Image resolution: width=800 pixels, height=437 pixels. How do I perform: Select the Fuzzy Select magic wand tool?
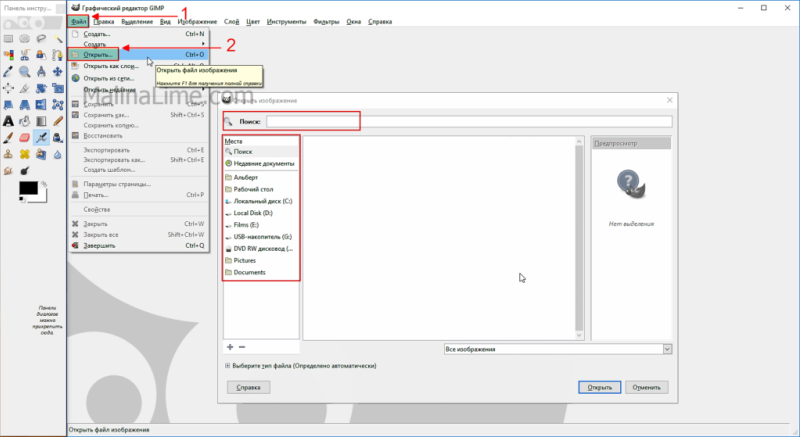58,39
